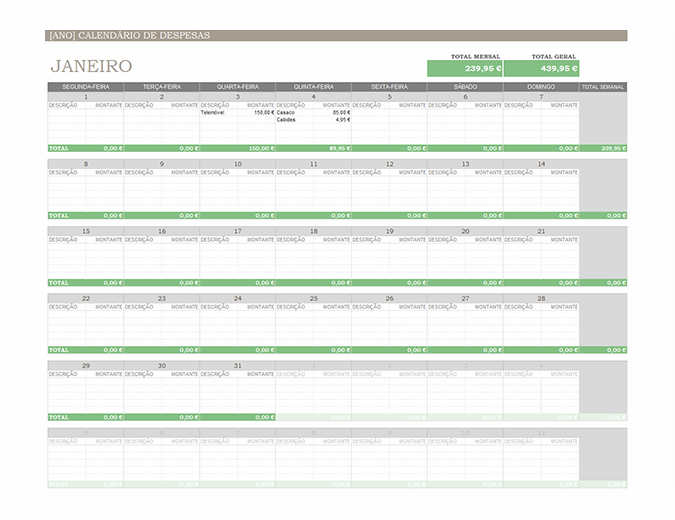Click the 4,95 € amount under Thursday

click(342, 120)
